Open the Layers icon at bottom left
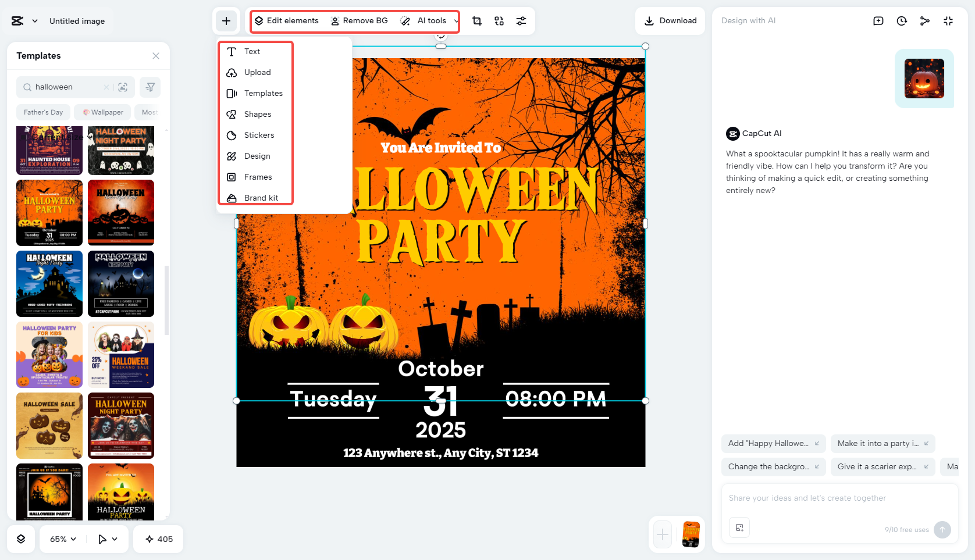The height and width of the screenshot is (560, 975). pyautogui.click(x=21, y=539)
